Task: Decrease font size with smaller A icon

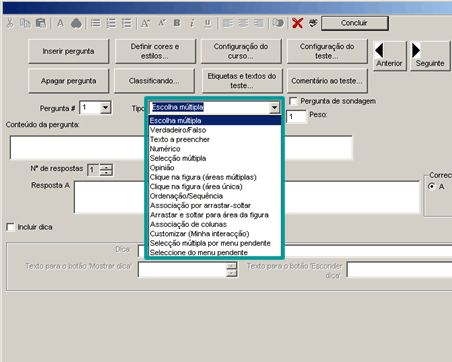Action: (162, 23)
